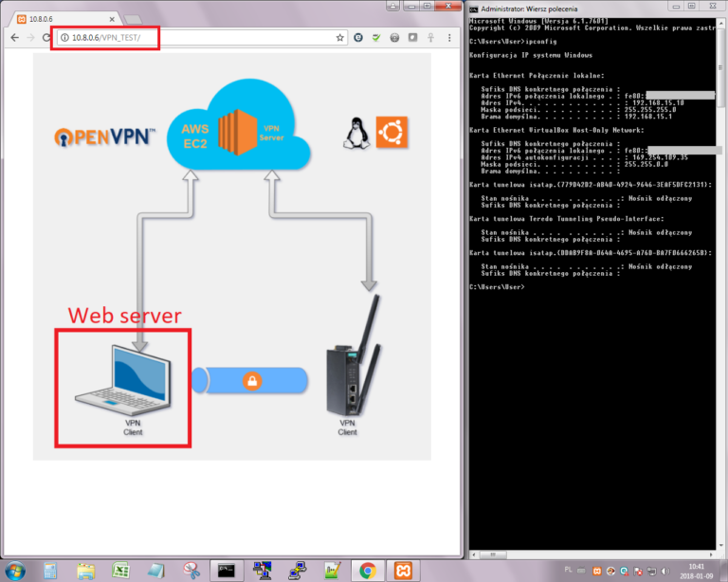Image resolution: width=728 pixels, height=582 pixels.
Task: Click the 'Karta Ethernet VirtualBox Host-Only Network' line
Action: coord(556,131)
